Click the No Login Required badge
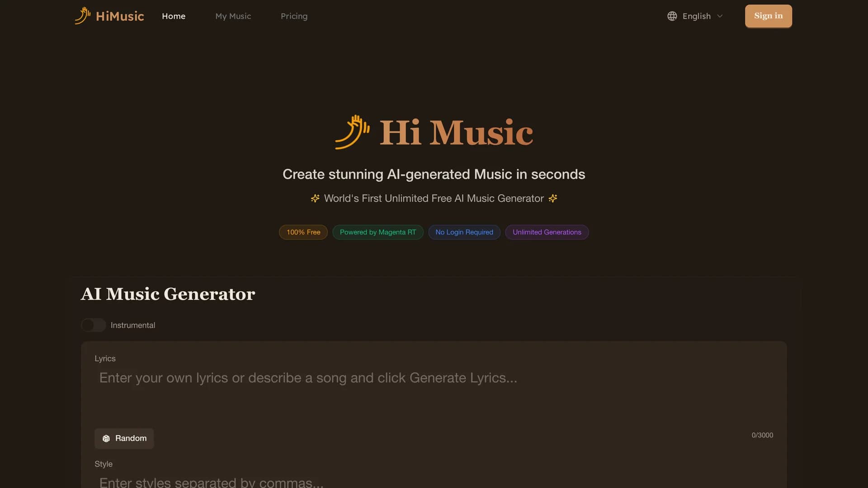868x488 pixels. (x=464, y=232)
